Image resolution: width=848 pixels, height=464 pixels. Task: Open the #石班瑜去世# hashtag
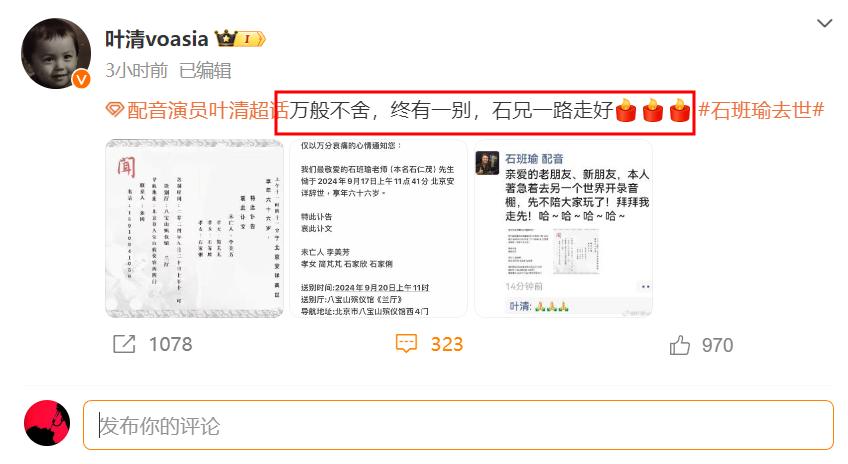pyautogui.click(x=761, y=110)
